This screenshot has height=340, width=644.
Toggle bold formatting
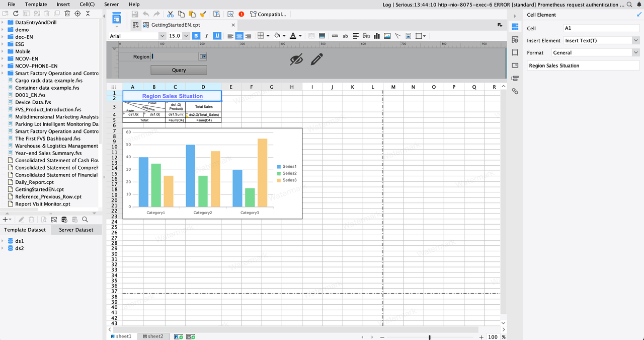pyautogui.click(x=196, y=36)
